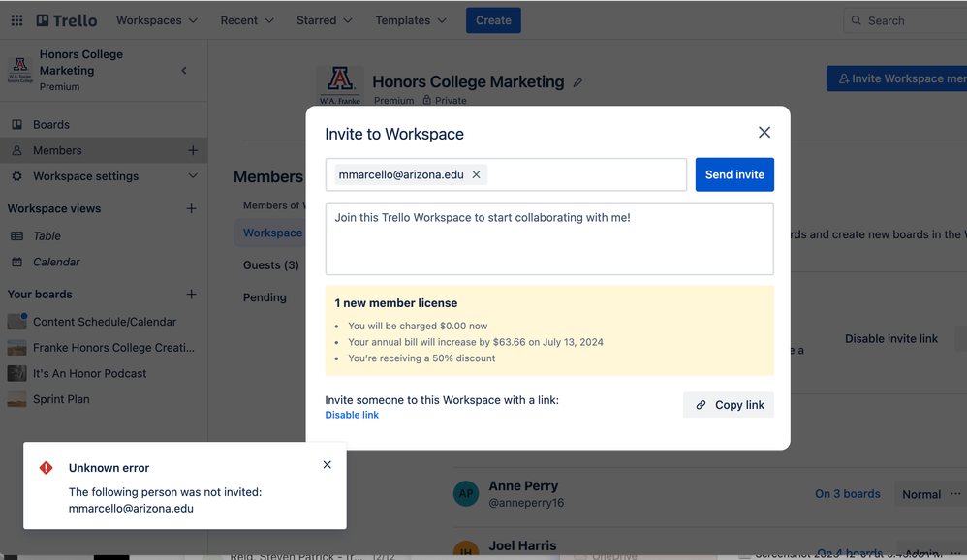The height and width of the screenshot is (560, 967).
Task: Click the '1 new member license' heading
Action: (x=396, y=303)
